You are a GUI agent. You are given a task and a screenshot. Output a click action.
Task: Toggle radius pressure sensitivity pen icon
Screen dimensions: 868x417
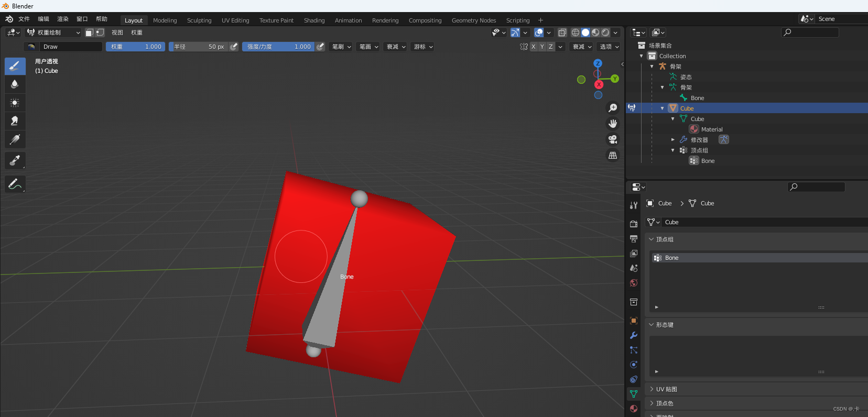point(234,47)
